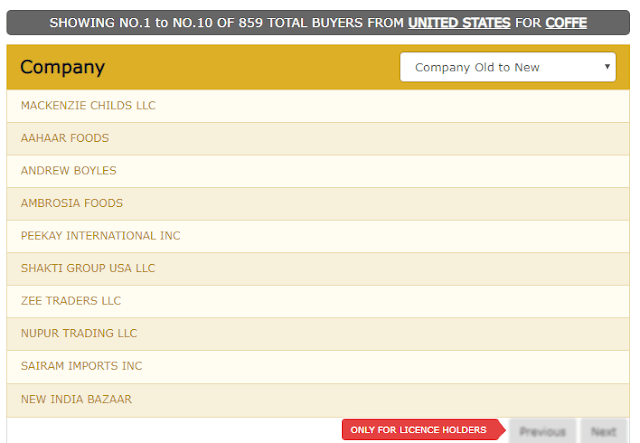640x443 pixels.
Task: Go to the Next page
Action: pyautogui.click(x=603, y=431)
